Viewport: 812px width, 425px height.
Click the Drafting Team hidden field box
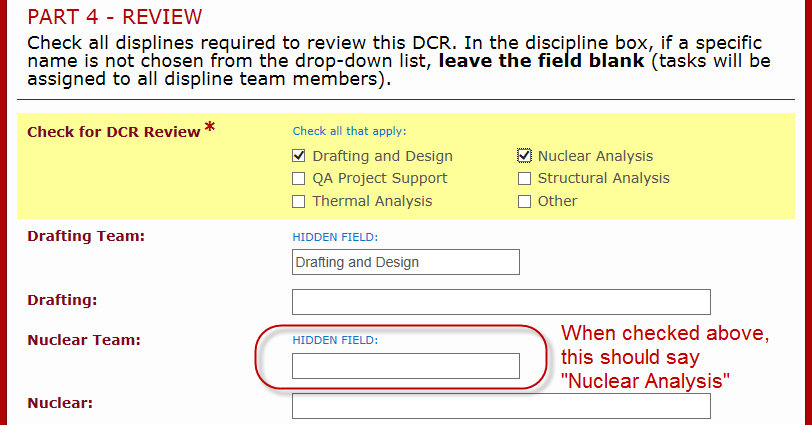click(405, 262)
